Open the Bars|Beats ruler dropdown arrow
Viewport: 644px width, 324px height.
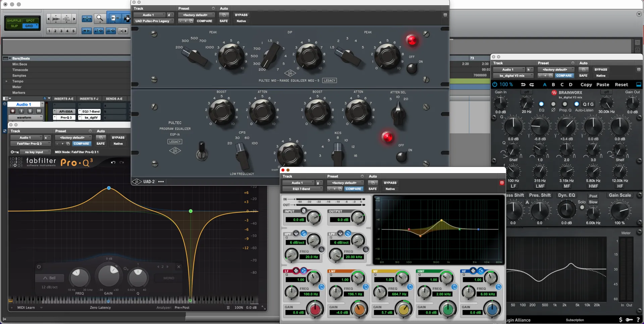(x=10, y=58)
